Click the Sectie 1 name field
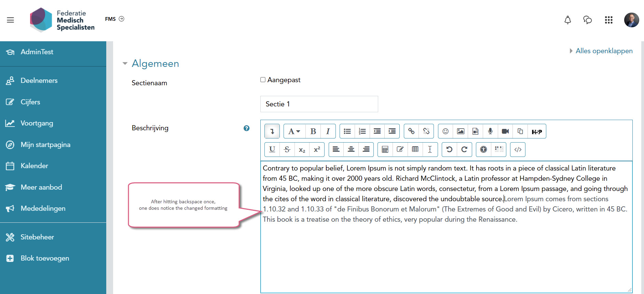 pos(319,104)
